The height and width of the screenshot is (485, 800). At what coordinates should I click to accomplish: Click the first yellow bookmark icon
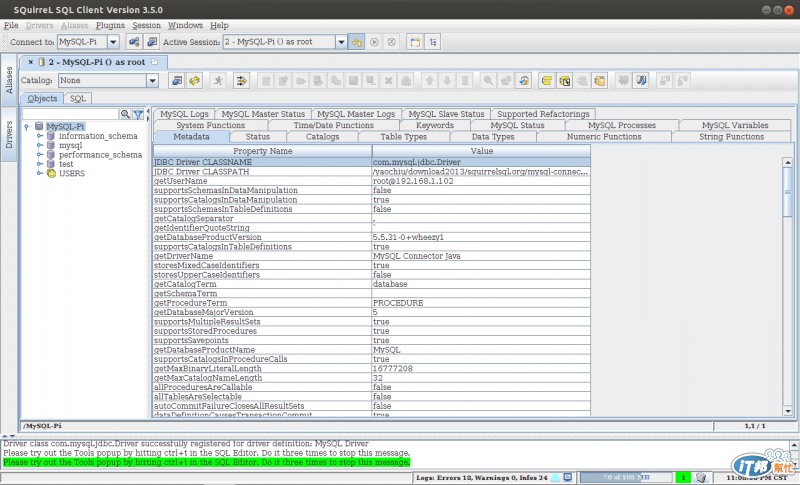[x=546, y=80]
